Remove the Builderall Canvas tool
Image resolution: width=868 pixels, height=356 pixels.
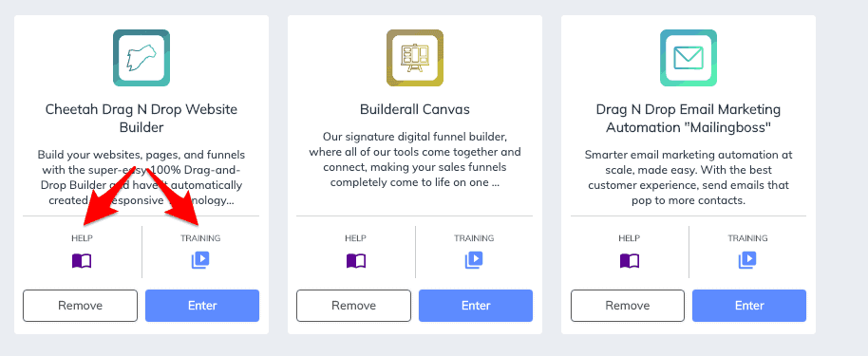coord(353,306)
